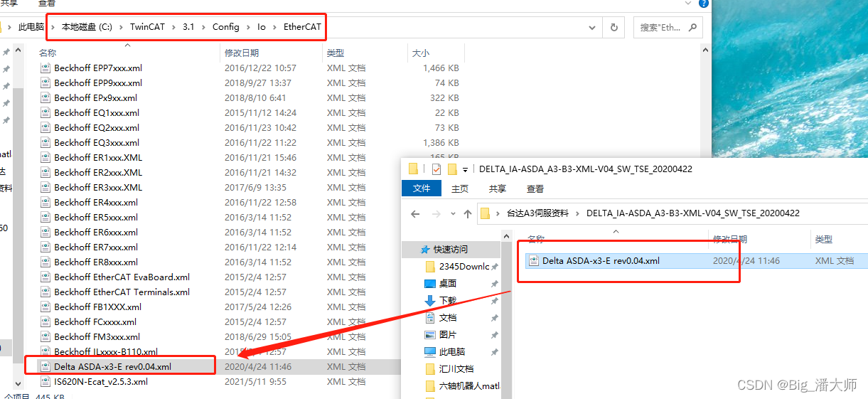The image size is (868, 399).
Task: Select 快速访问 in navigation pane
Action: (451, 250)
